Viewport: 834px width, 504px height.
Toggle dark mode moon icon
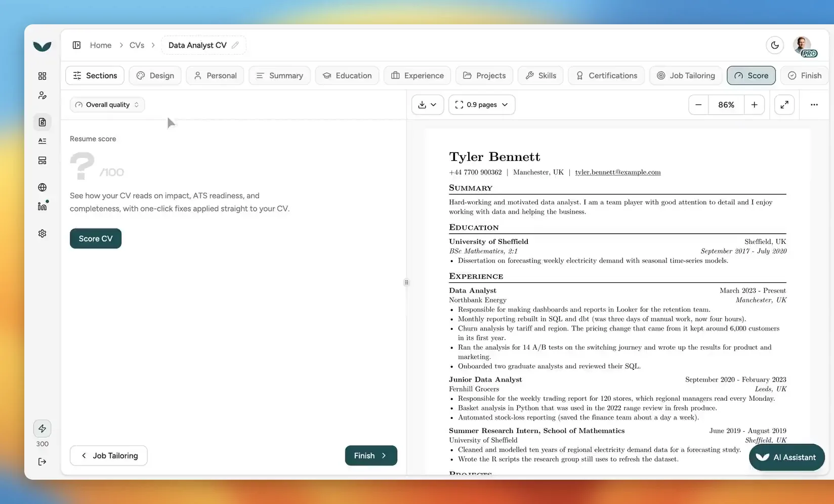point(775,45)
